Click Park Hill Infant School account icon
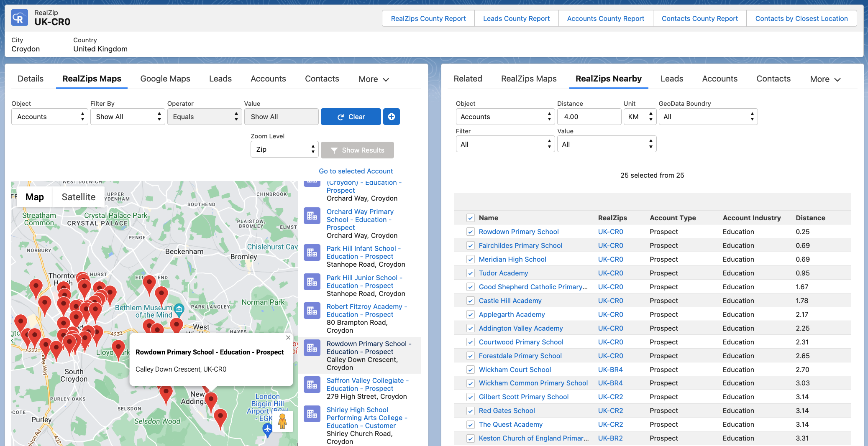The width and height of the screenshot is (868, 446). click(x=312, y=253)
